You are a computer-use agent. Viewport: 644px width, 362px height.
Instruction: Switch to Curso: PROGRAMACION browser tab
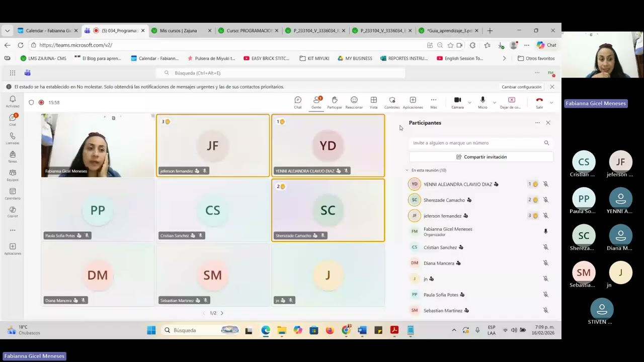248,31
